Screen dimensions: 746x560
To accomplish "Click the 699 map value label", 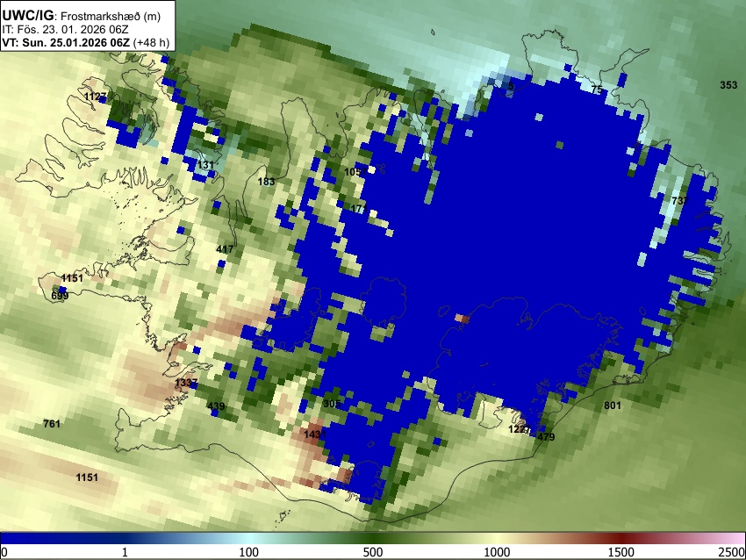I will coord(60,296).
